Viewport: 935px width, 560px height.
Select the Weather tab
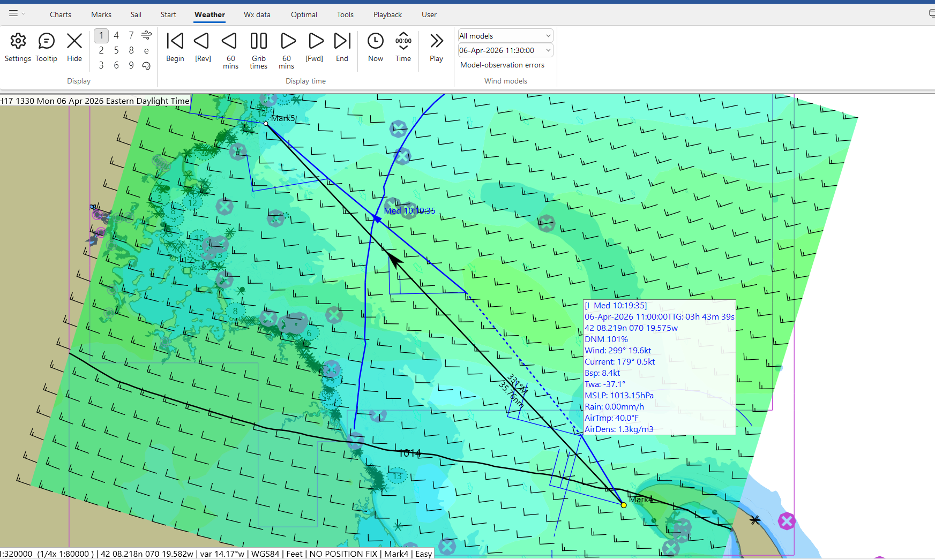pos(210,14)
